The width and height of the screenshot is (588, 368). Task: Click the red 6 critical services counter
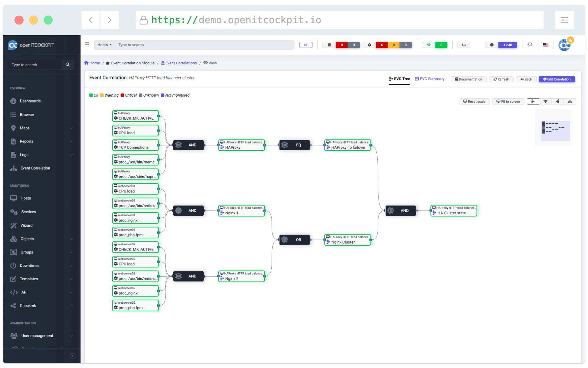(x=382, y=45)
